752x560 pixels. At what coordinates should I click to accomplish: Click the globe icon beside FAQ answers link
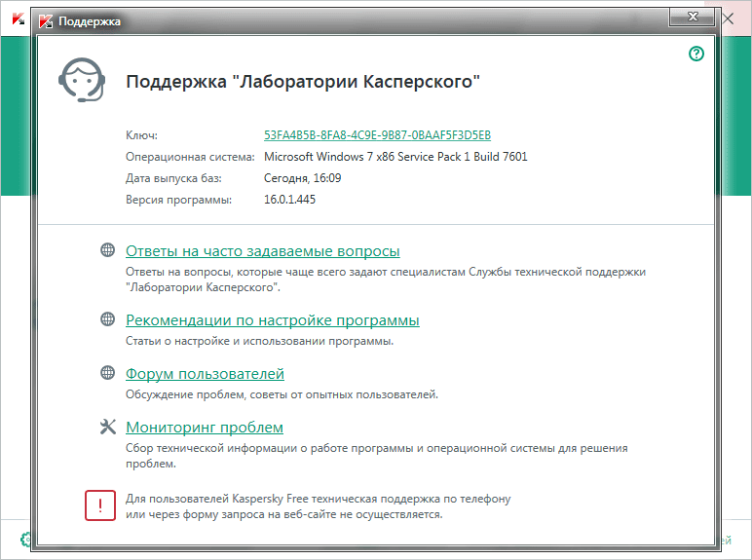pos(107,249)
